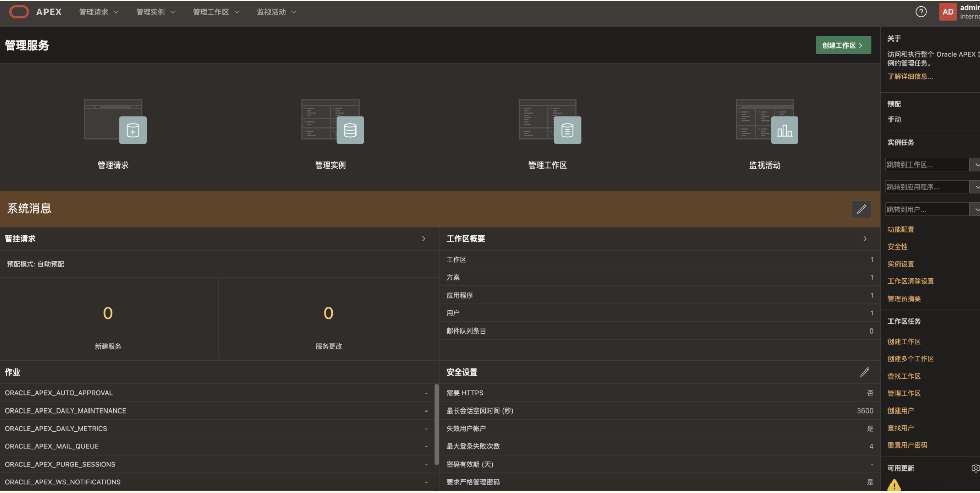Click the green 创建工作区 button
Screen dimensions: 980x493
tap(843, 45)
